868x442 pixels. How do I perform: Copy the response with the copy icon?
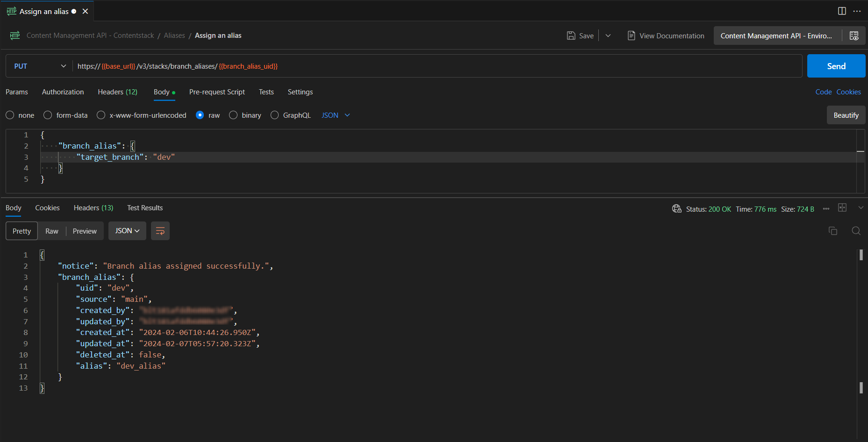tap(833, 231)
